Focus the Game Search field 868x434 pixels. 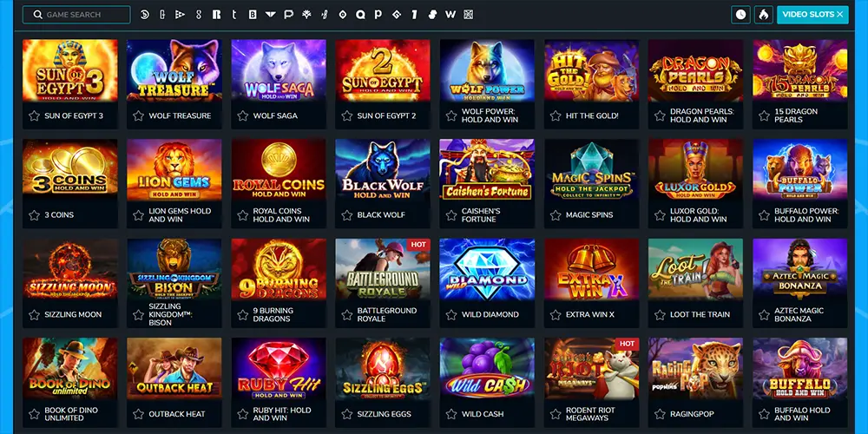76,15
